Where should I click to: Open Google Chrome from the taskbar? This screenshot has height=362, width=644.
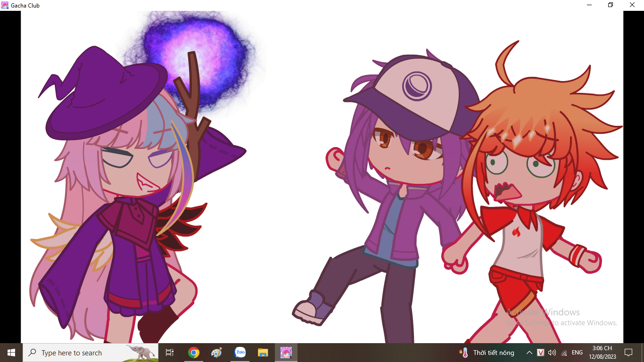click(193, 353)
